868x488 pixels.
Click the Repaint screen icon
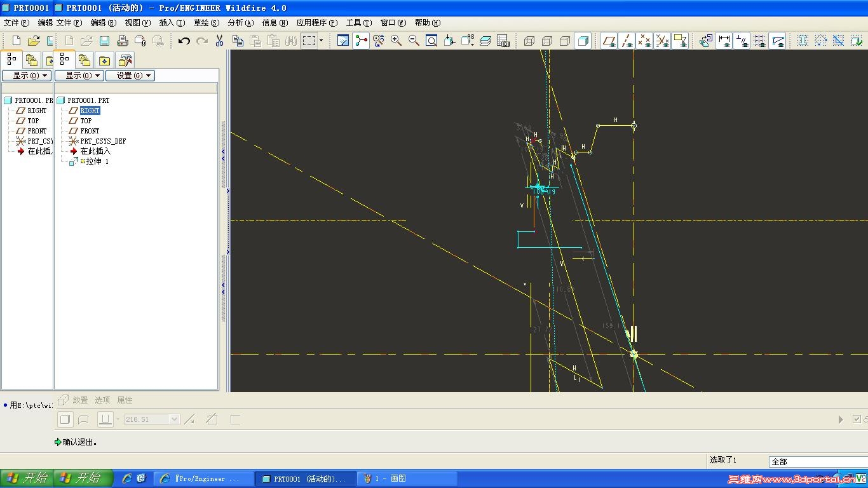(x=343, y=41)
